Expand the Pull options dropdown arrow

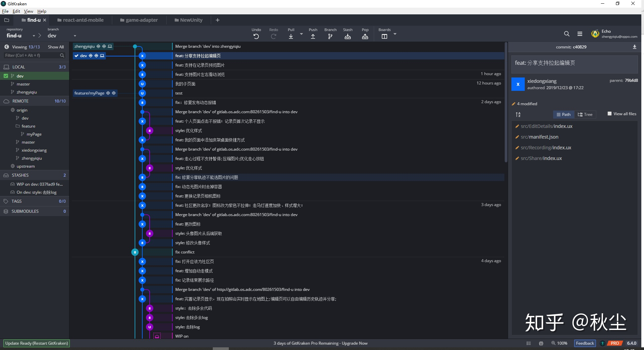pos(301,34)
